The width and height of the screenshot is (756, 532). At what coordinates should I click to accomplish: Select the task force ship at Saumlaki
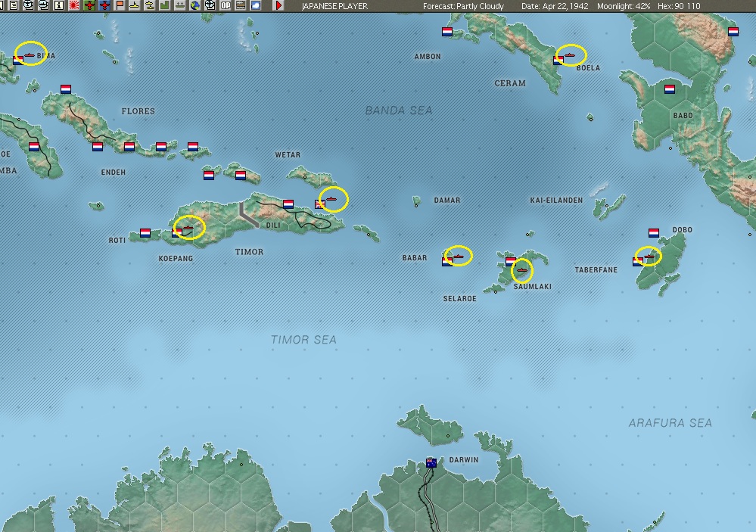pyautogui.click(x=522, y=270)
